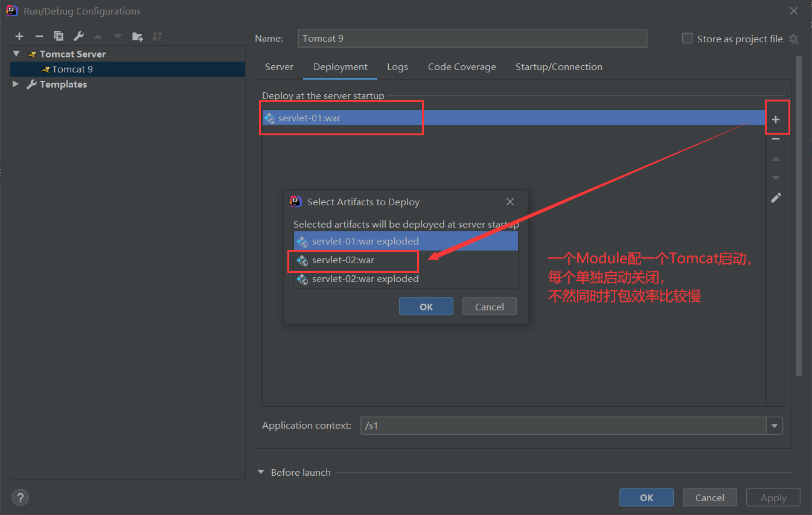This screenshot has height=515, width=812.
Task: Collapse the Tomcat Server tree node
Action: pos(16,54)
